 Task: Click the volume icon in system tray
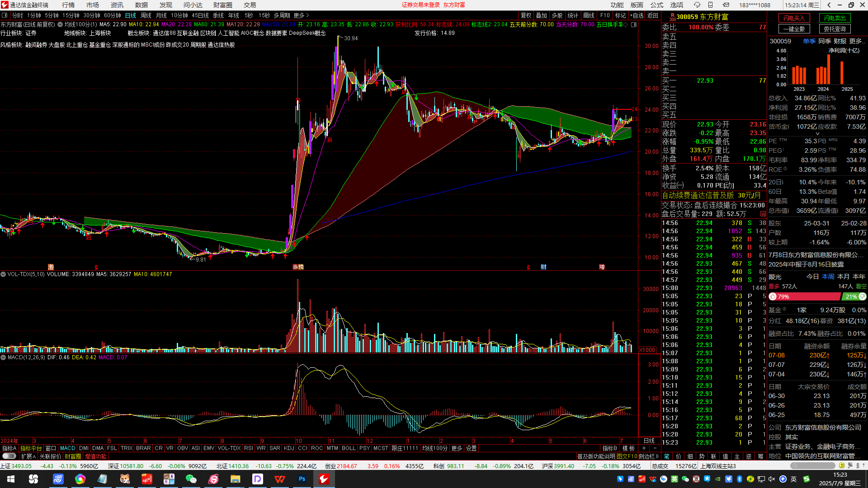771,479
